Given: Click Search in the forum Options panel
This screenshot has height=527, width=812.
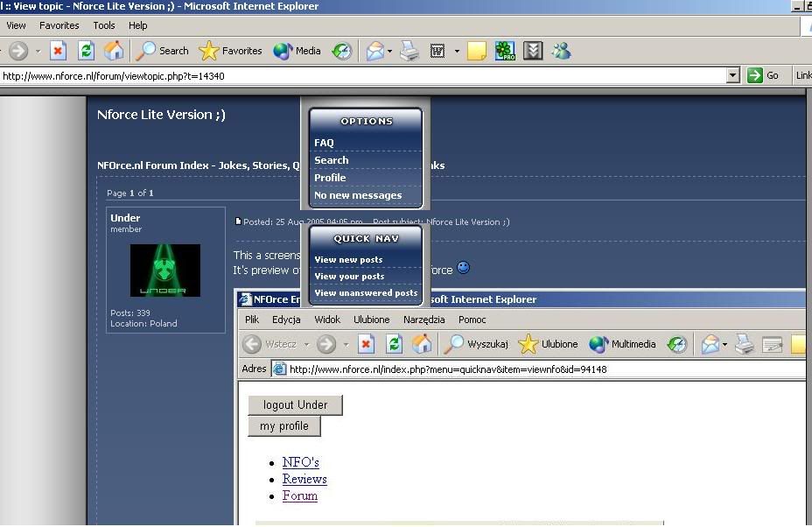Looking at the screenshot, I should coord(332,160).
